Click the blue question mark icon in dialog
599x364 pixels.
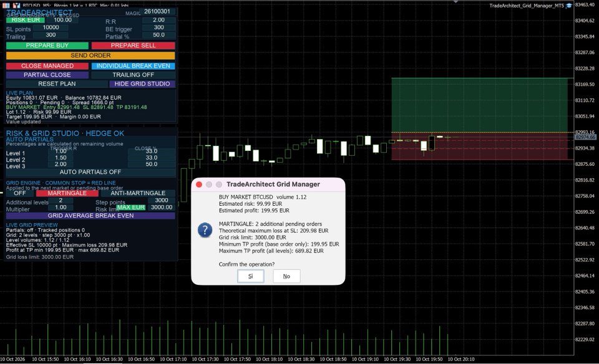point(205,231)
